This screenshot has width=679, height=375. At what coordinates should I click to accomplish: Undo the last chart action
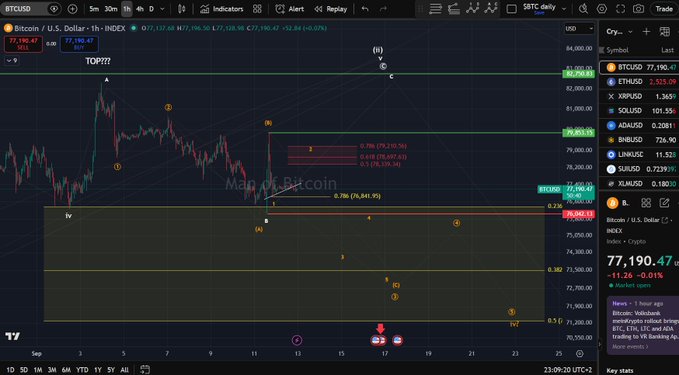pyautogui.click(x=365, y=9)
